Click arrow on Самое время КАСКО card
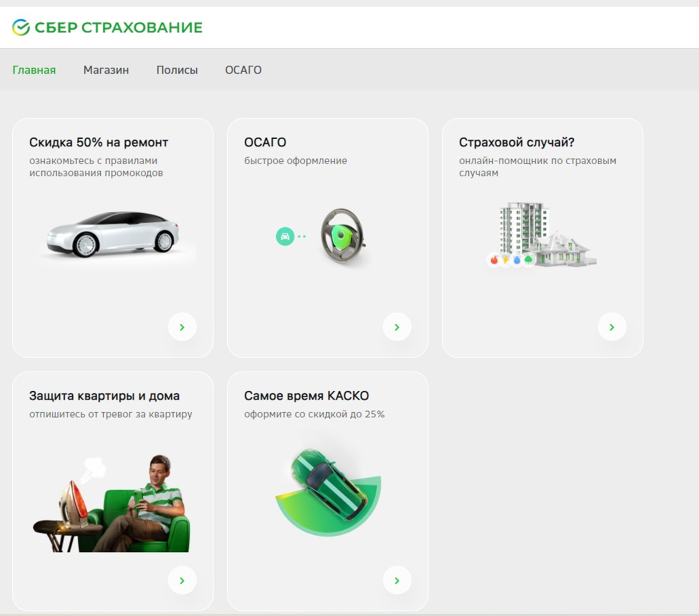 tap(397, 580)
